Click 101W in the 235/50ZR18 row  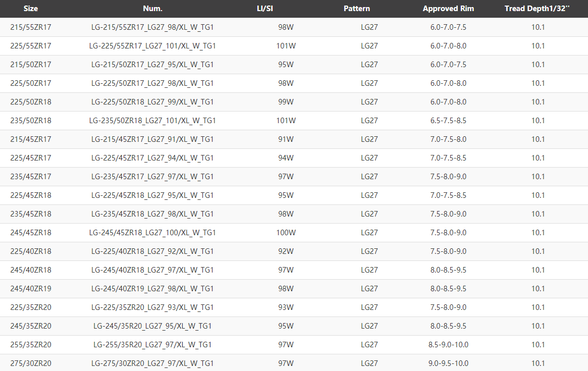point(286,121)
